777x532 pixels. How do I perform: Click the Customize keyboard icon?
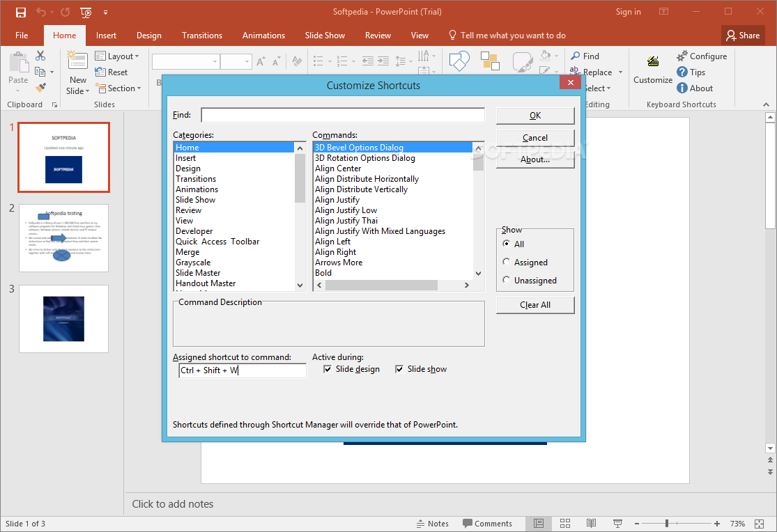[653, 61]
